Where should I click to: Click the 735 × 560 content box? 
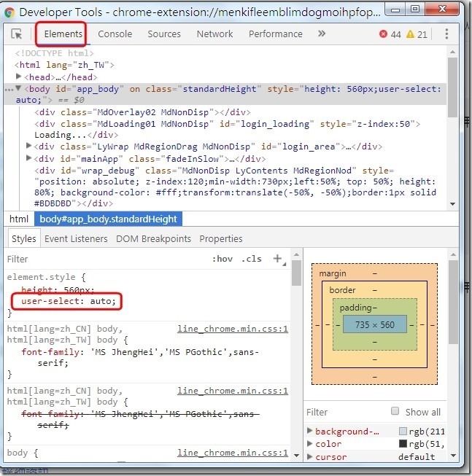(375, 324)
